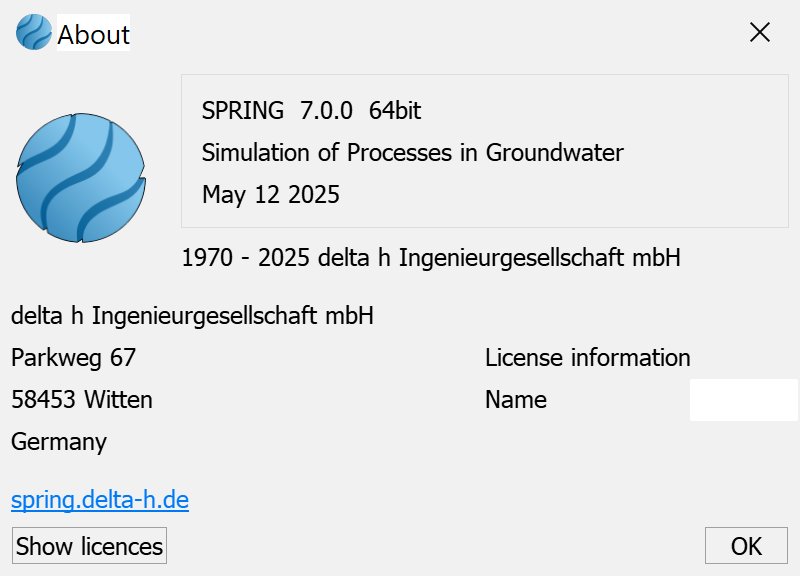Image resolution: width=800 pixels, height=576 pixels.
Task: Click the May 12 2025 build date
Action: coord(271,194)
